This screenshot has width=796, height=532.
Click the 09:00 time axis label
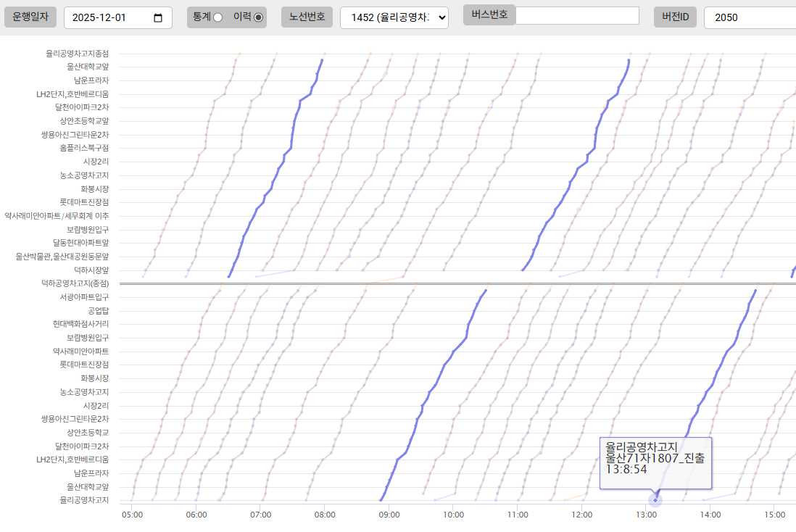(389, 515)
